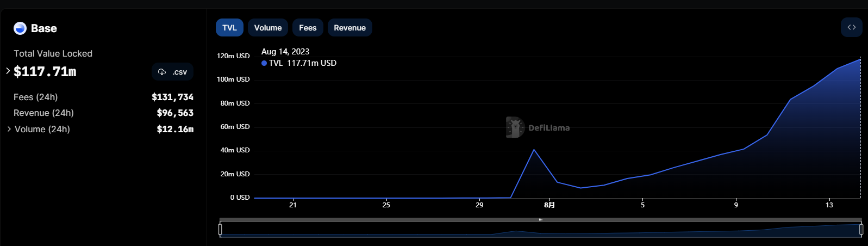Expand the Volume (24h) row chevron
The width and height of the screenshot is (868, 246).
[x=9, y=129]
